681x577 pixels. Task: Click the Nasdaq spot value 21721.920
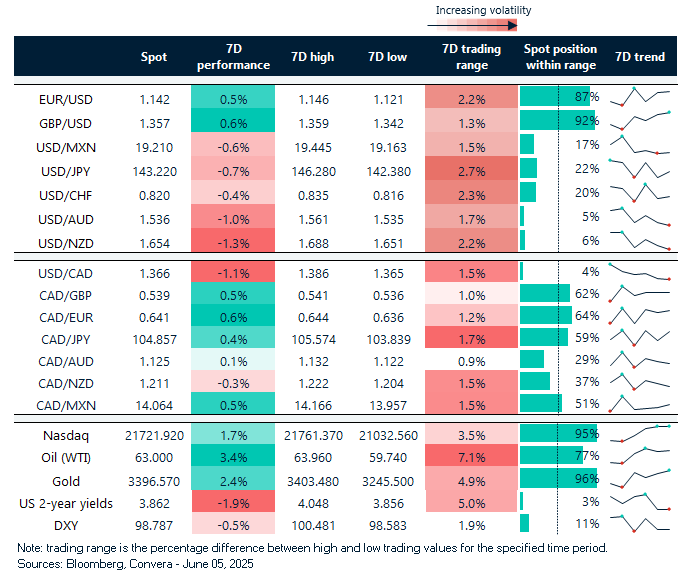150,434
